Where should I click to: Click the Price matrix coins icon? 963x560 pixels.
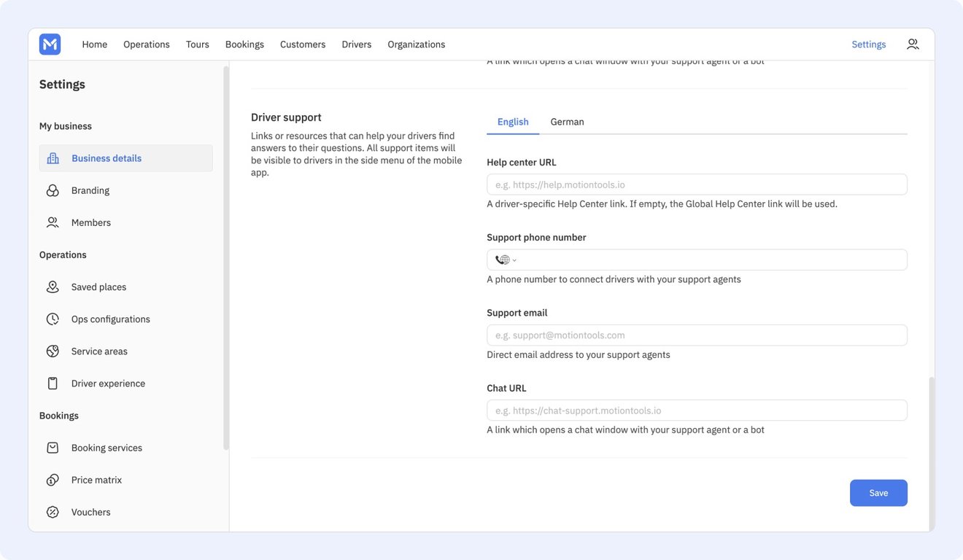click(x=53, y=480)
